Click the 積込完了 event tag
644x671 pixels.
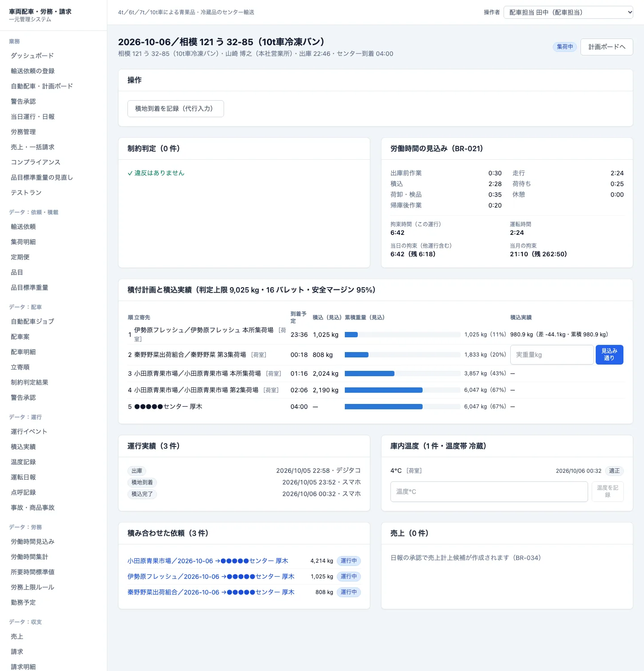tap(142, 494)
